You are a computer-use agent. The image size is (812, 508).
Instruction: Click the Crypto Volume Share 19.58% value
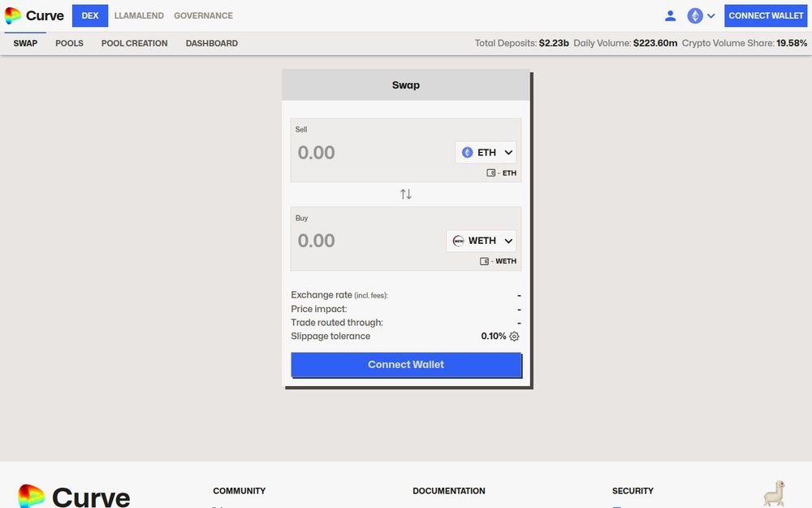click(791, 43)
